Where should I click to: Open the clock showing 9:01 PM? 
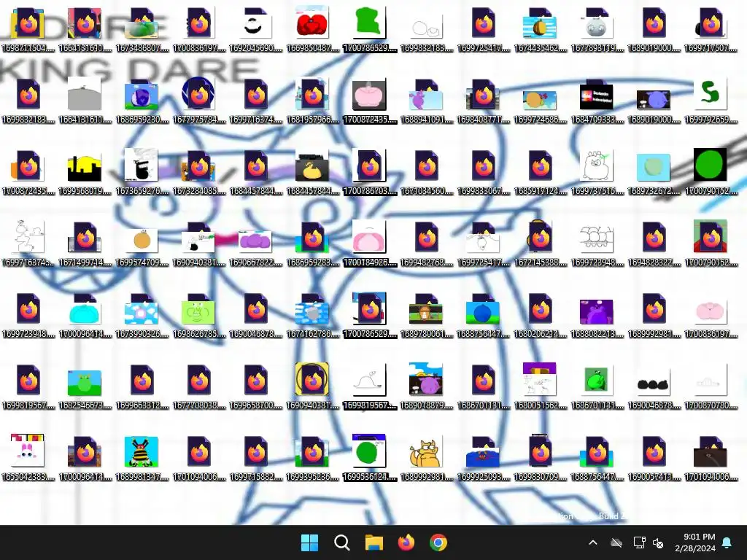tap(695, 542)
